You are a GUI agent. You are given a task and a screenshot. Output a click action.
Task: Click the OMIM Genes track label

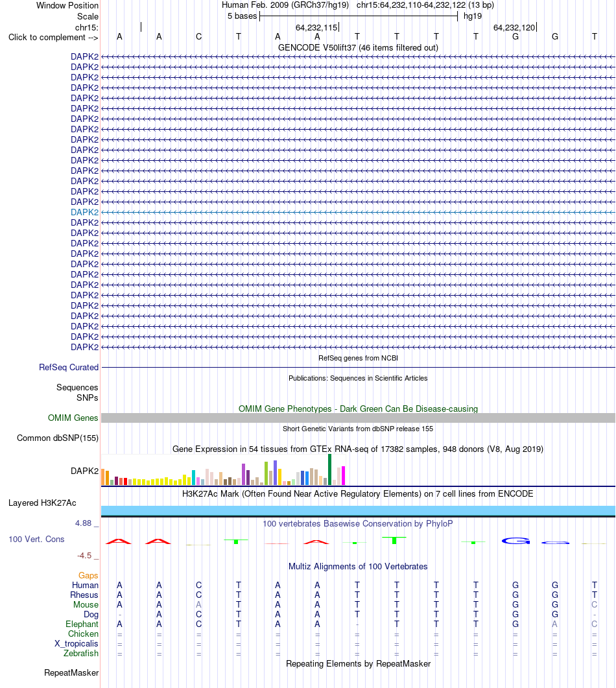(x=73, y=418)
